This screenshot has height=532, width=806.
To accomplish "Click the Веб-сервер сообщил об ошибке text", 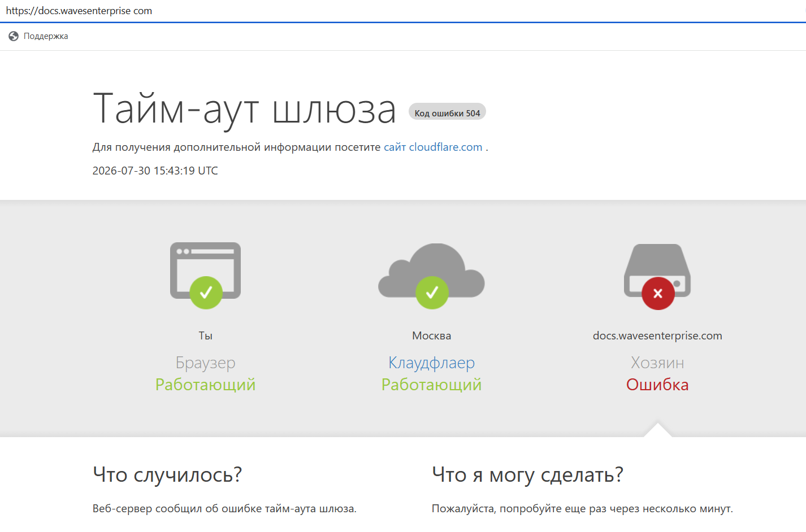I will point(224,508).
